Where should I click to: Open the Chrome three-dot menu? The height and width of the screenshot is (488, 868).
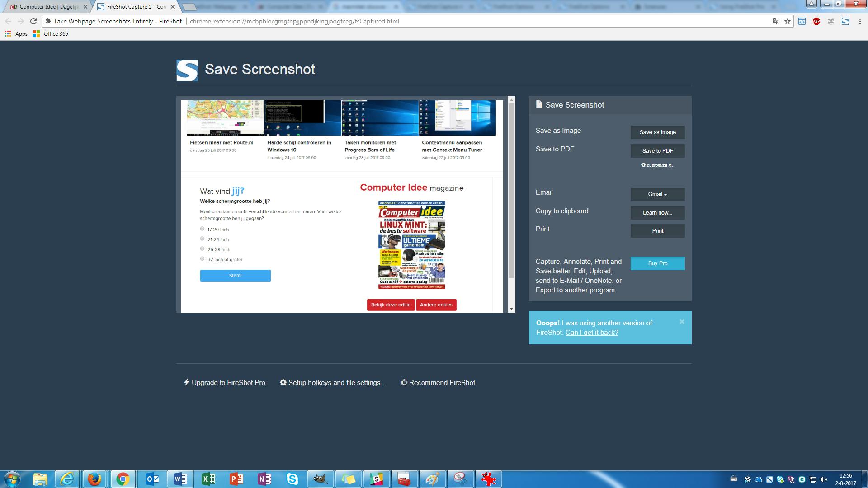pyautogui.click(x=860, y=21)
